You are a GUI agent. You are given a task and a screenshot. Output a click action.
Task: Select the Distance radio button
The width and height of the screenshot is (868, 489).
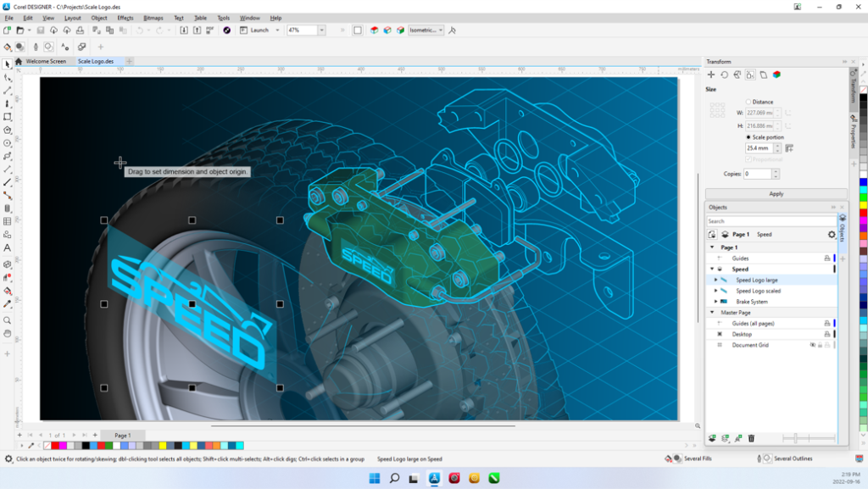pyautogui.click(x=748, y=102)
